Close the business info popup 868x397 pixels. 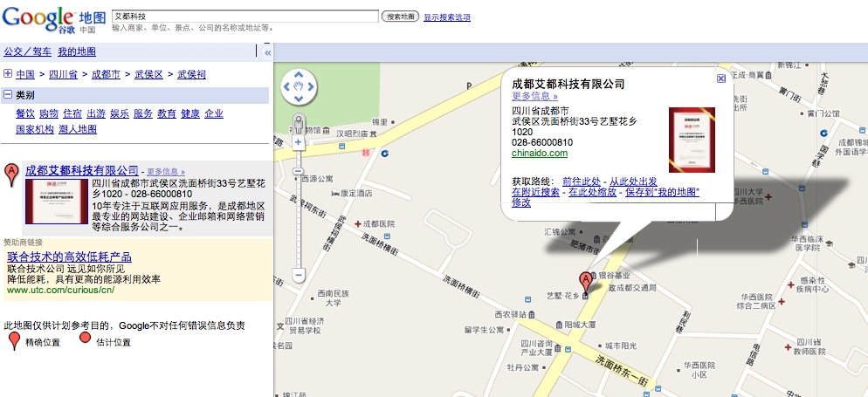click(720, 79)
